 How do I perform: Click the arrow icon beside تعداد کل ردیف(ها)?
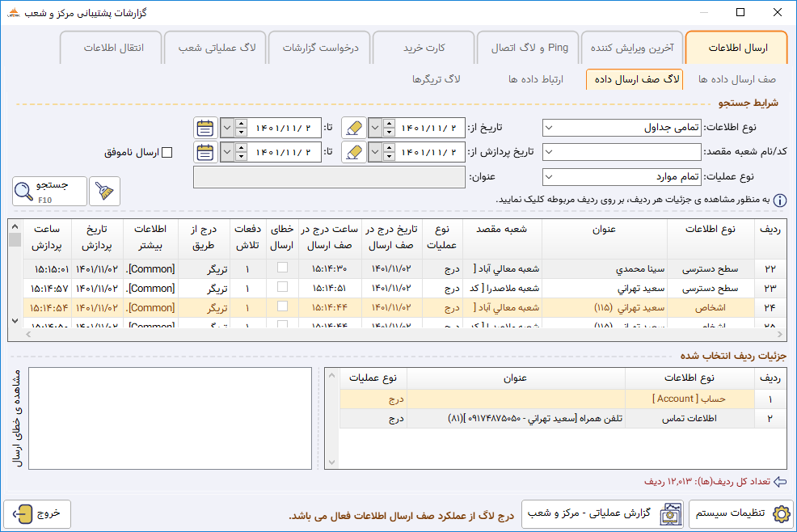(x=780, y=482)
